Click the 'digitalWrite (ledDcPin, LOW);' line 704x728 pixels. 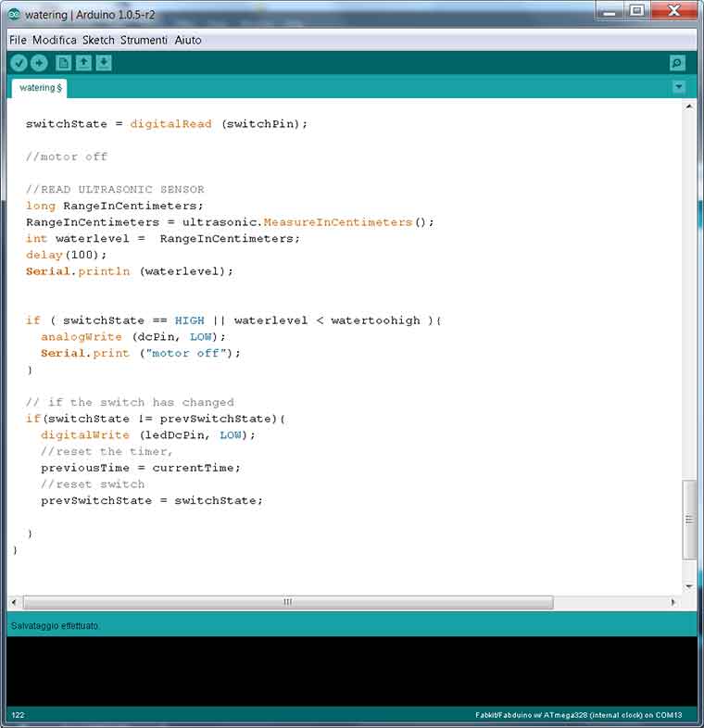tap(148, 435)
